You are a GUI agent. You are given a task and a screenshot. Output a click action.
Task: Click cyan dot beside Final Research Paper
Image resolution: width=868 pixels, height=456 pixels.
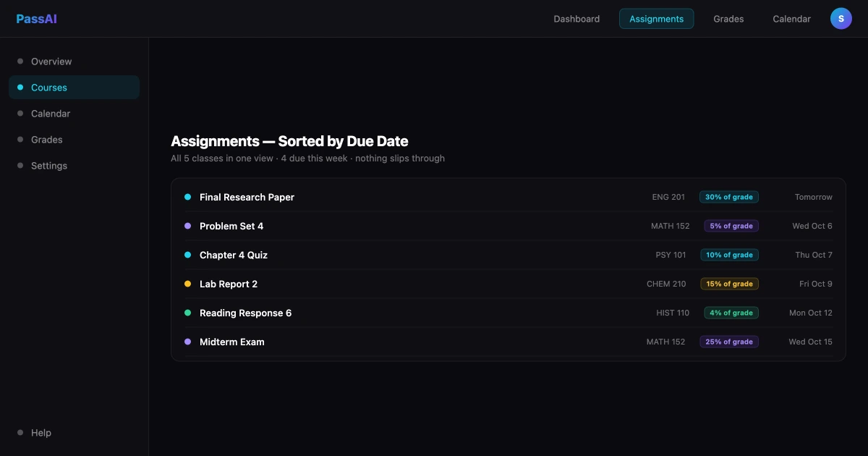[188, 197]
